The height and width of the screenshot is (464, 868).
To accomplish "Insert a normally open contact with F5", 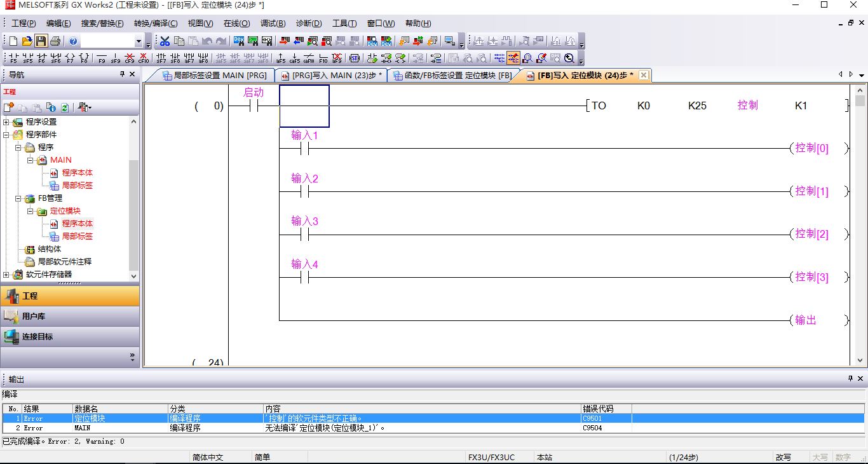I will click(x=13, y=58).
